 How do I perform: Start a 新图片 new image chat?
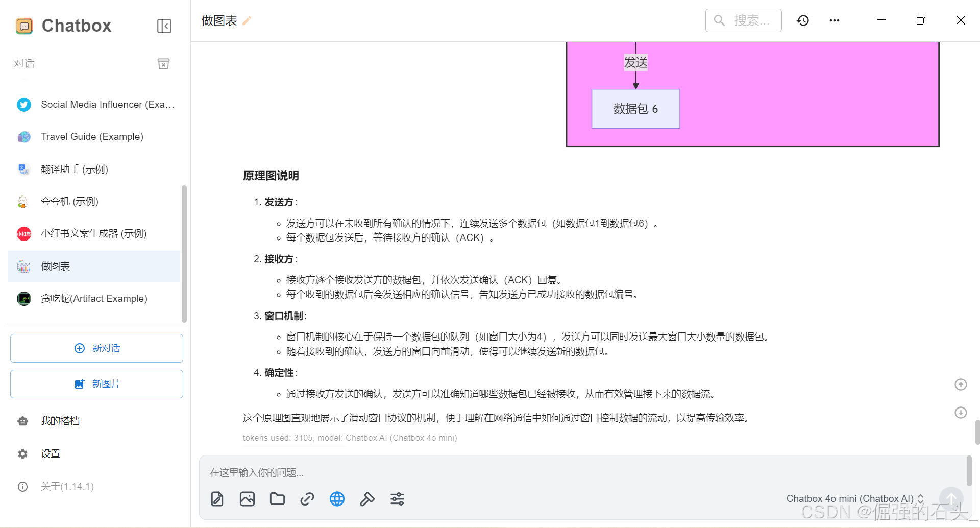point(96,384)
